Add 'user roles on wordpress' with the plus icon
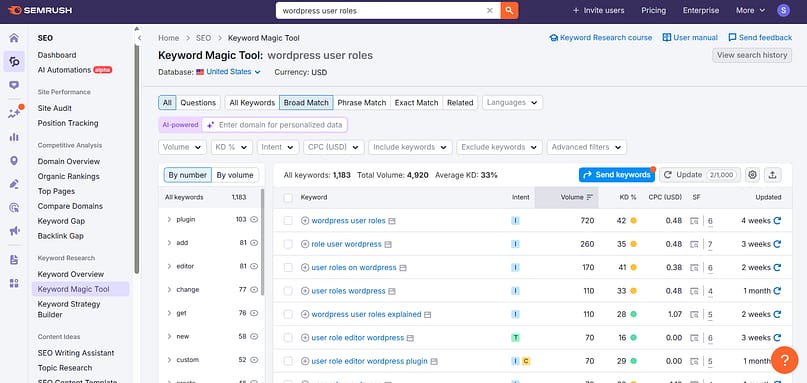 [305, 268]
